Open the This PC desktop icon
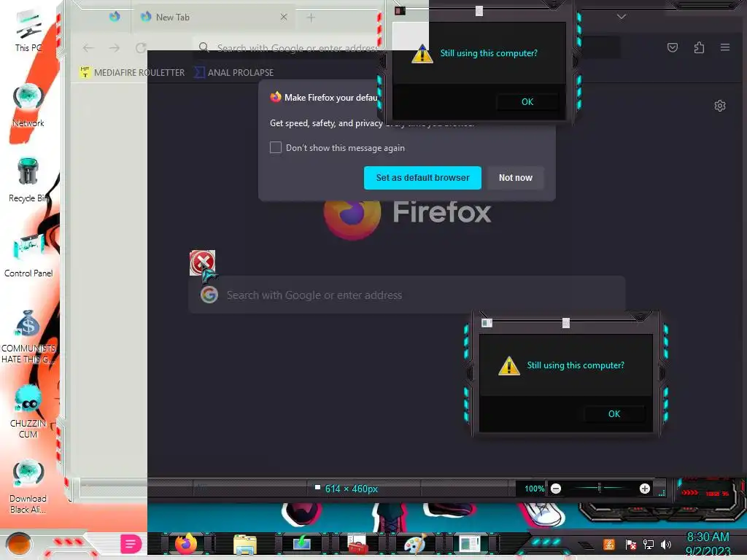Viewport: 747px width, 560px height. pos(28,31)
